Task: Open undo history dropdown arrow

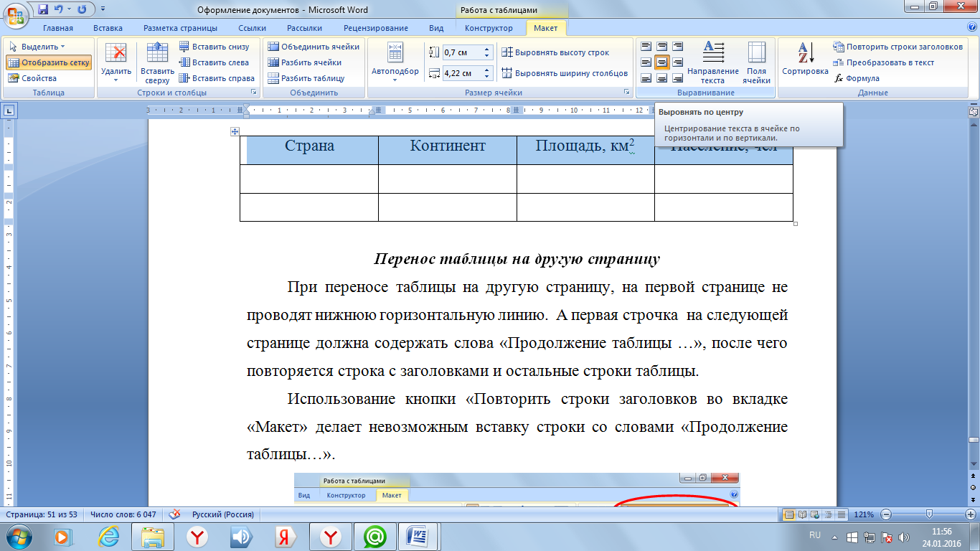Action: [68, 9]
